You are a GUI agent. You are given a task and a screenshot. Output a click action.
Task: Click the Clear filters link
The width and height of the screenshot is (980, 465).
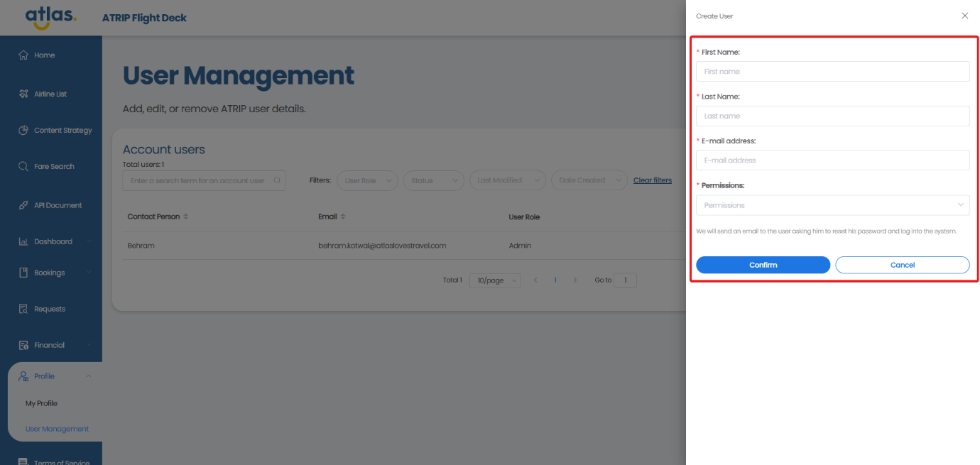652,180
